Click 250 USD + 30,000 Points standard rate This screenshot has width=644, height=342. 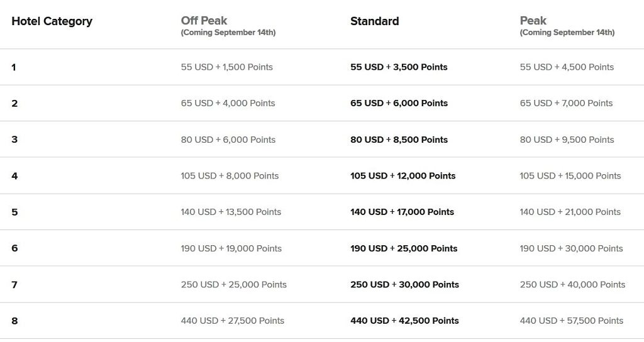(404, 285)
